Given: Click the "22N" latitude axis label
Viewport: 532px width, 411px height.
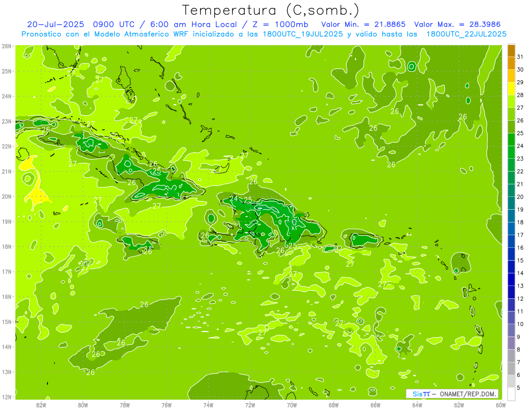Looking at the screenshot, I should (7, 146).
